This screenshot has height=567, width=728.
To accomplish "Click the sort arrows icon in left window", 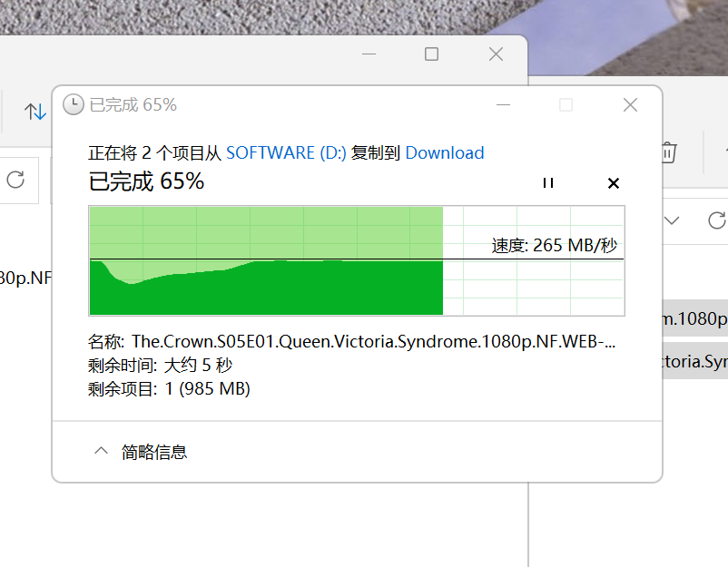I will (x=35, y=112).
